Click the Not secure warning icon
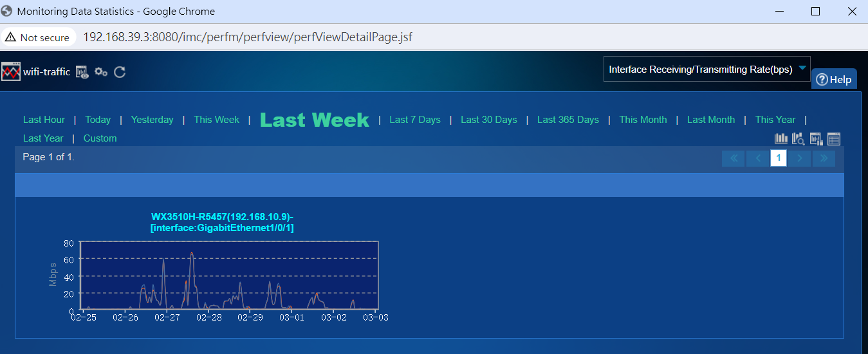 point(10,37)
